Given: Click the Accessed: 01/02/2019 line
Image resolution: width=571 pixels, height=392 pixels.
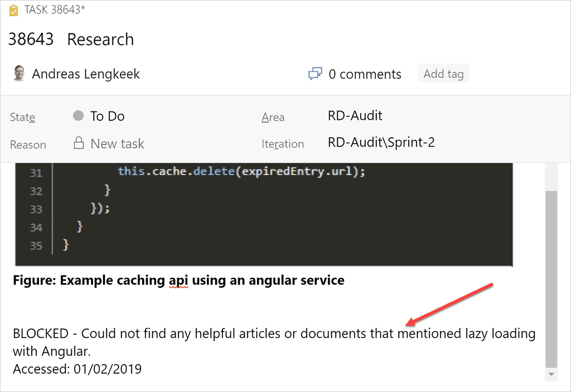Looking at the screenshot, I should pos(77,369).
